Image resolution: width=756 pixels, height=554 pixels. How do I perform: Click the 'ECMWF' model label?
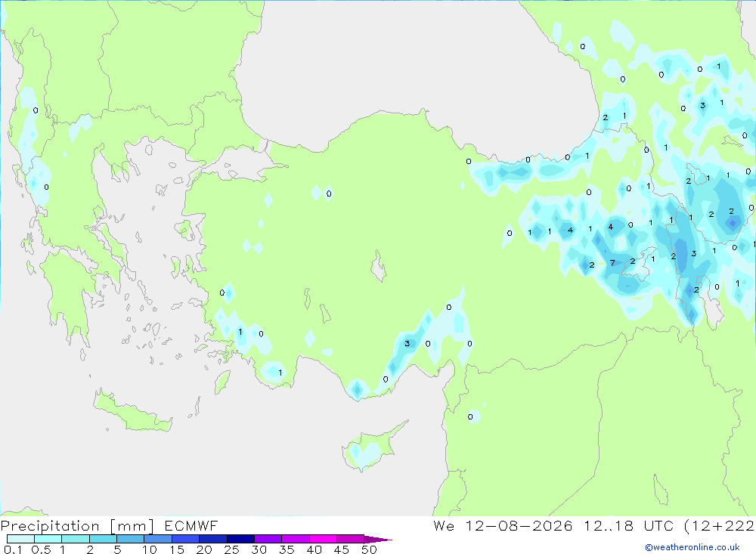[x=191, y=525]
